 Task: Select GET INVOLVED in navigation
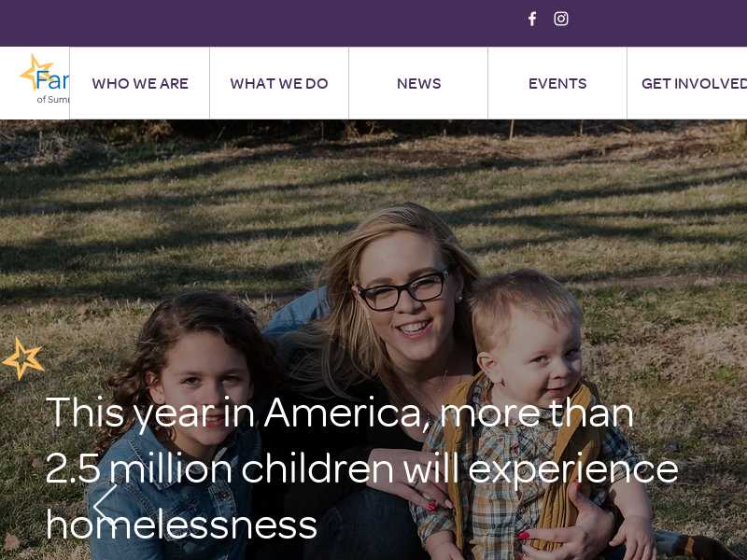694,83
